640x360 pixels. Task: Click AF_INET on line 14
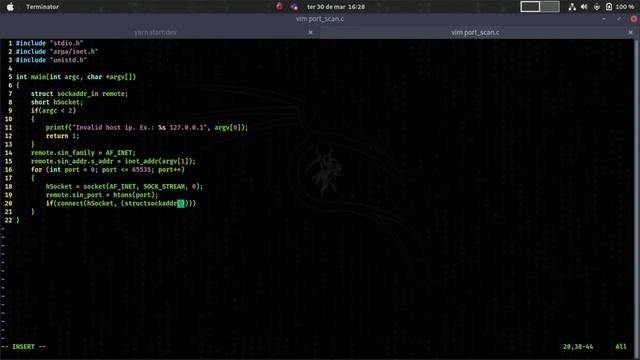118,153
